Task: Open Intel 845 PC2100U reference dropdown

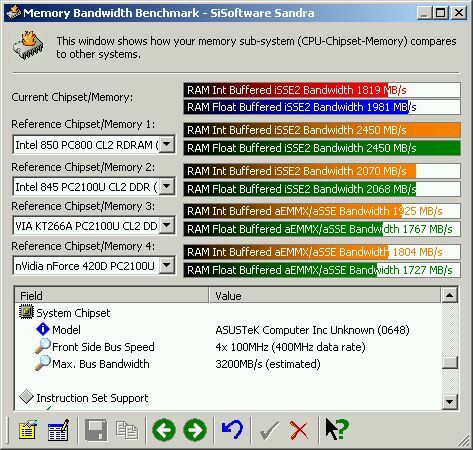Action: point(167,186)
